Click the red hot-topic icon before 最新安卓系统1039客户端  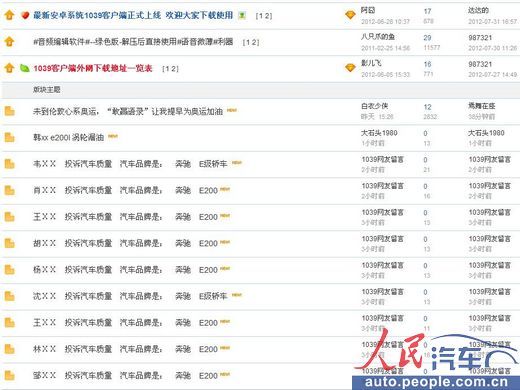pos(25,15)
